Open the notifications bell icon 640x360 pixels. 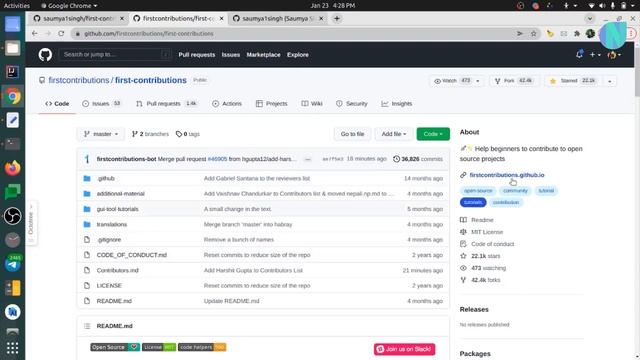coord(579,54)
